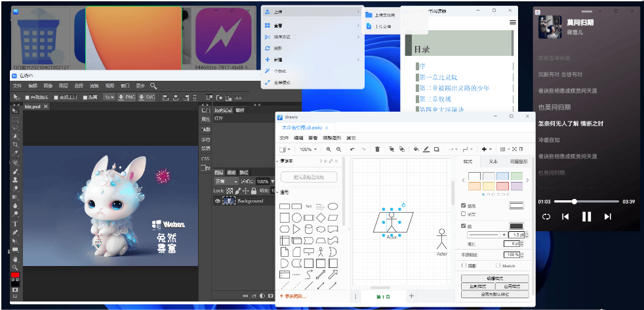Screen dimensions: 644x310
Task: Click the more shapes link in drawio
Action: (293, 296)
